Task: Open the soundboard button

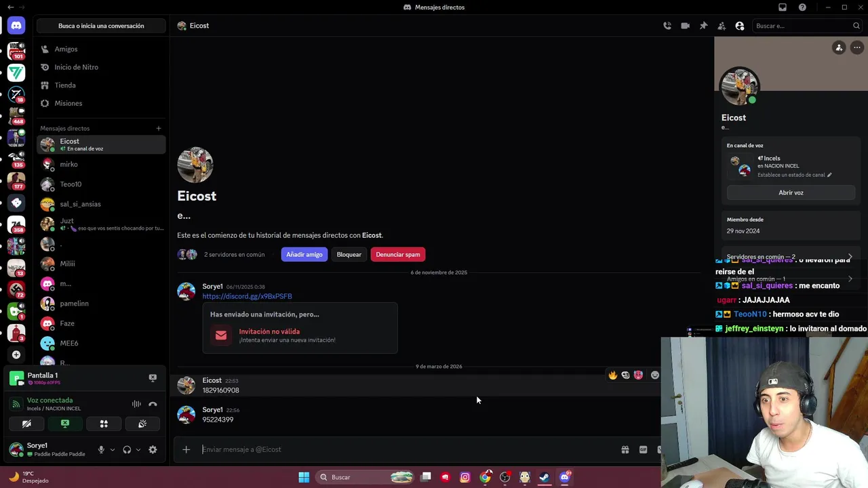Action: click(142, 424)
